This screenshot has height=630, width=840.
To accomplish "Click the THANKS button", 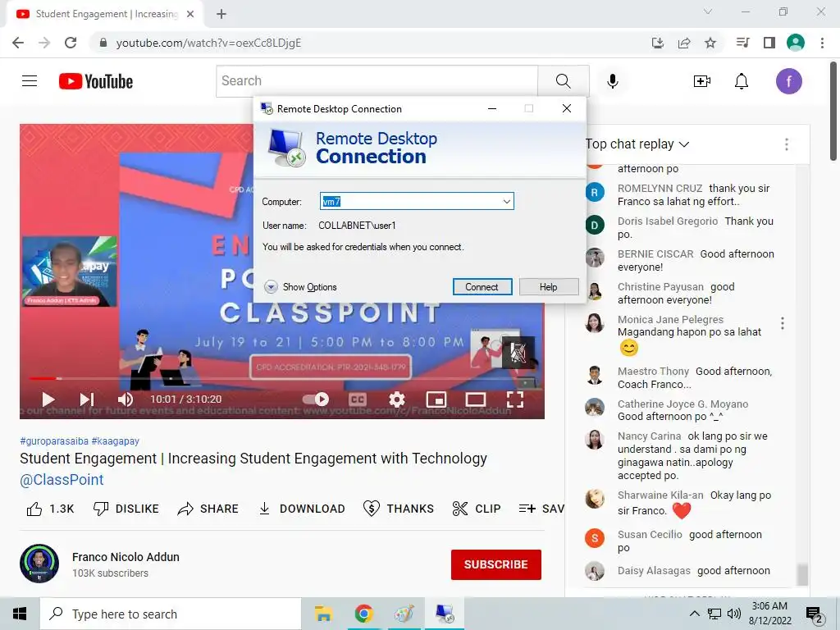I will click(398, 509).
